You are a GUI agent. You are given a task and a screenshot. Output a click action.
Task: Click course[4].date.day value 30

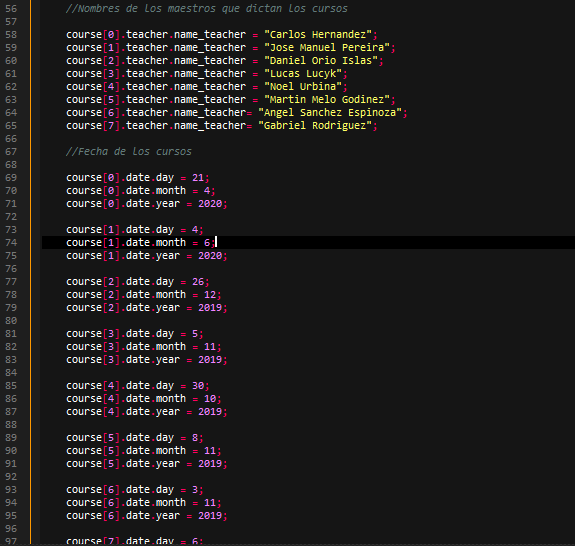[198, 386]
